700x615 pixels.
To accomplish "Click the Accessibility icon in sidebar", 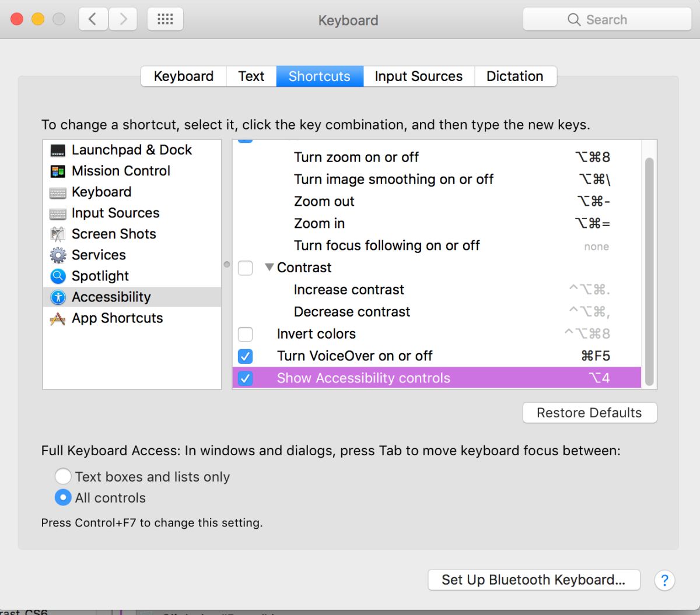I will coord(58,297).
